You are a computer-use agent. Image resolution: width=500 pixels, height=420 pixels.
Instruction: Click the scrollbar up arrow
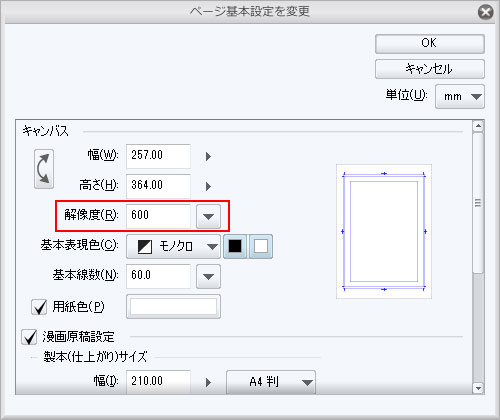click(x=478, y=126)
